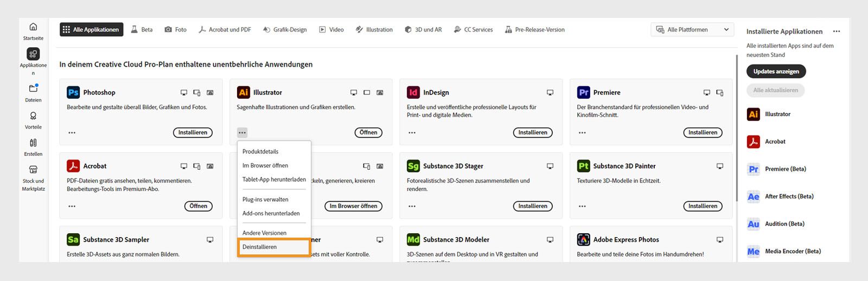Open the Vorteile sidebar icon
This screenshot has height=281, width=868.
pyautogui.click(x=33, y=116)
